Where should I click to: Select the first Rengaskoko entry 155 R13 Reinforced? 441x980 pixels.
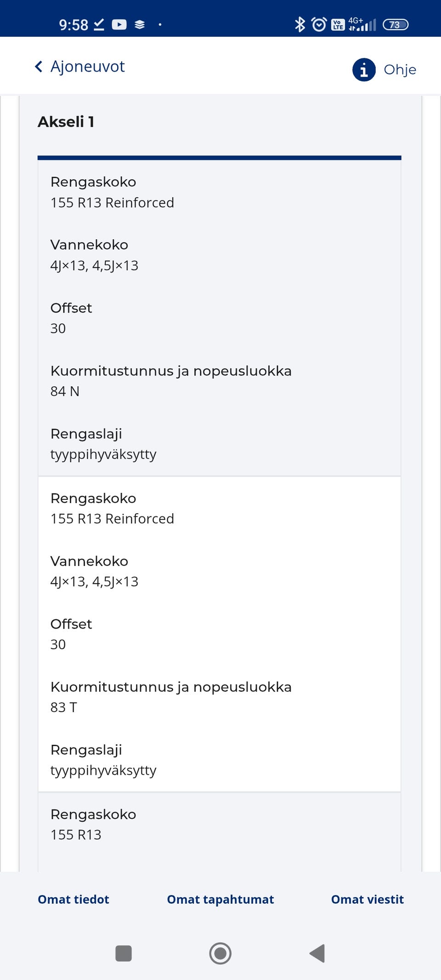click(112, 203)
